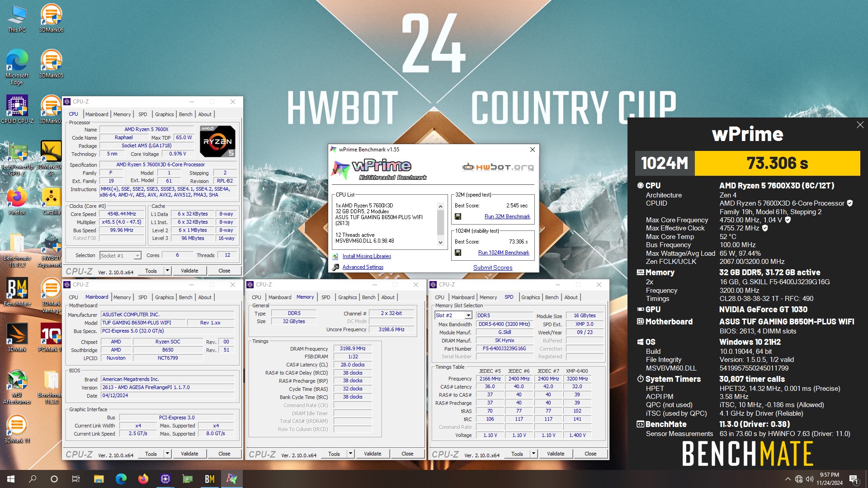
Task: Open SPD tab in CPU-Z Memory window
Action: pyautogui.click(x=325, y=297)
